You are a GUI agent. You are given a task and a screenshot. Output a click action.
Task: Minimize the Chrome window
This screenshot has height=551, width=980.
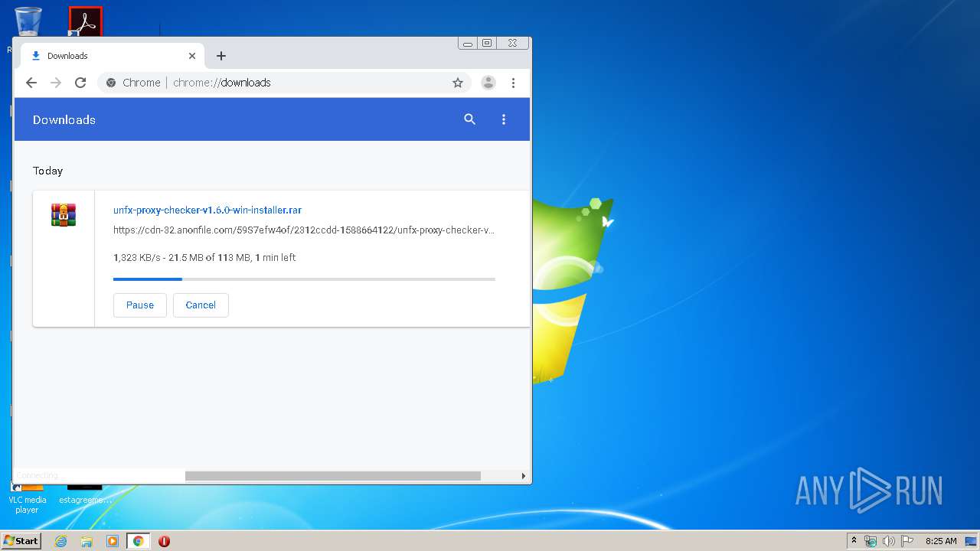click(468, 44)
